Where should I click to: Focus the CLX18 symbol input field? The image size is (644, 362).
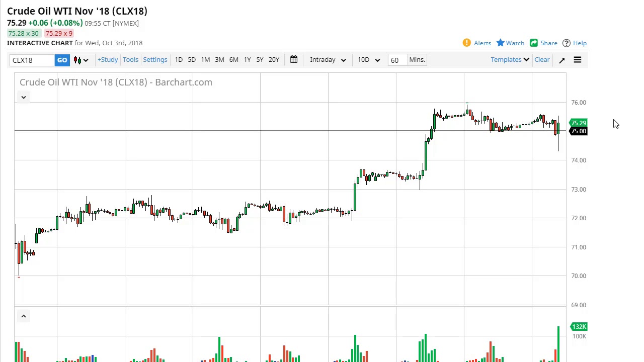[32, 60]
